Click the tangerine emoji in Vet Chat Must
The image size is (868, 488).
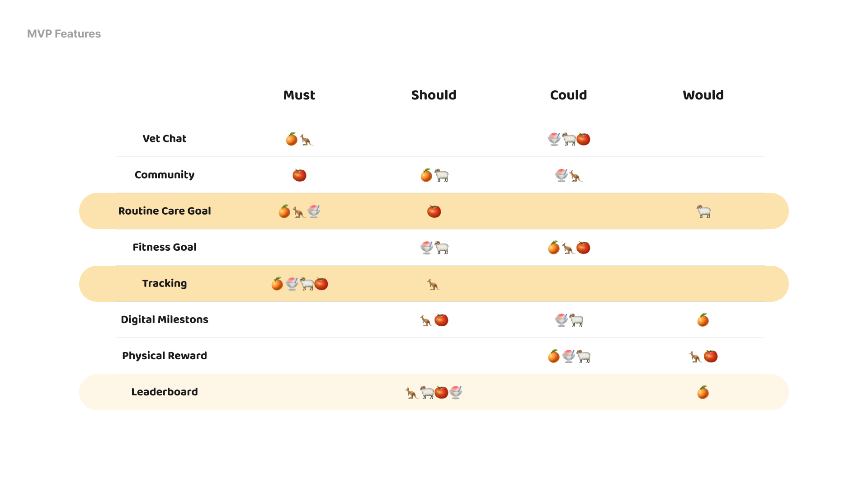click(x=292, y=139)
